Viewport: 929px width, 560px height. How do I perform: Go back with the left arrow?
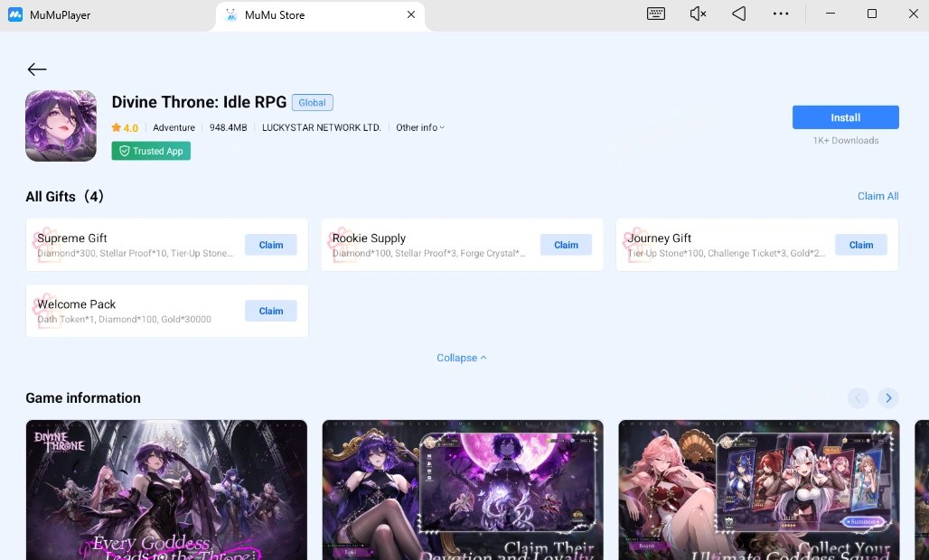coord(37,70)
